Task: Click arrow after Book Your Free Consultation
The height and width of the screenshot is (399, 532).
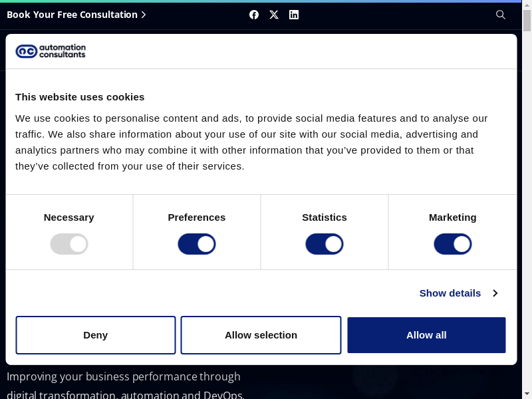Action: pyautogui.click(x=144, y=15)
